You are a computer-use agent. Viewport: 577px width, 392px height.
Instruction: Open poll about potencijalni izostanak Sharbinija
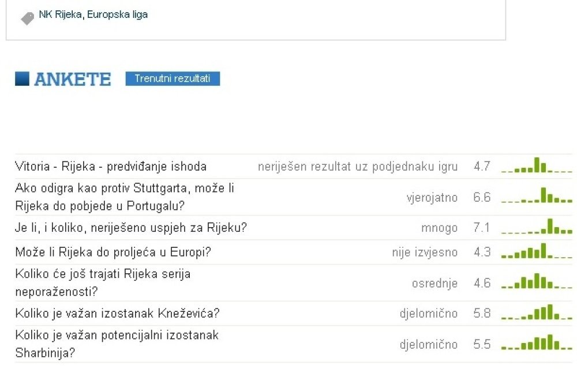tap(117, 344)
